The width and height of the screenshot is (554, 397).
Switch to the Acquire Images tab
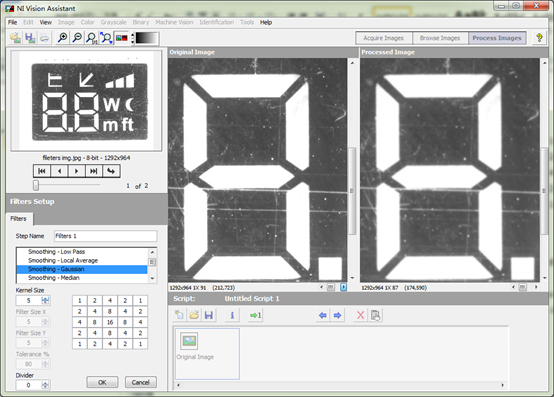(383, 38)
